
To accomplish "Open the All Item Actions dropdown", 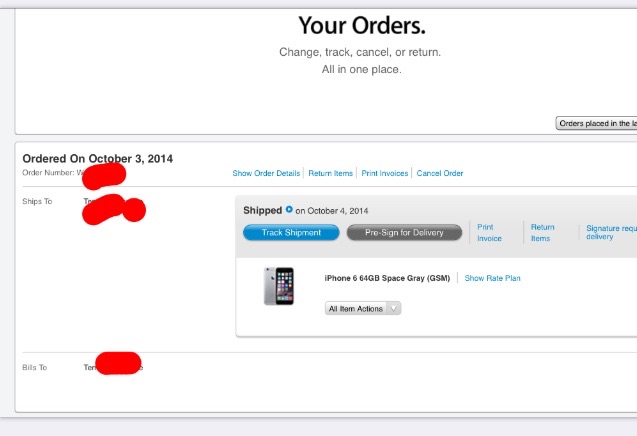I will point(363,308).
